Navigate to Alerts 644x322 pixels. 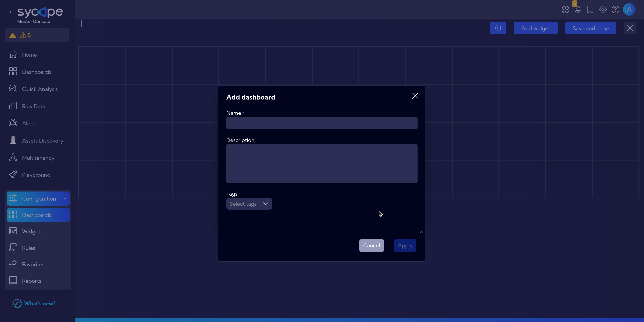coord(29,124)
